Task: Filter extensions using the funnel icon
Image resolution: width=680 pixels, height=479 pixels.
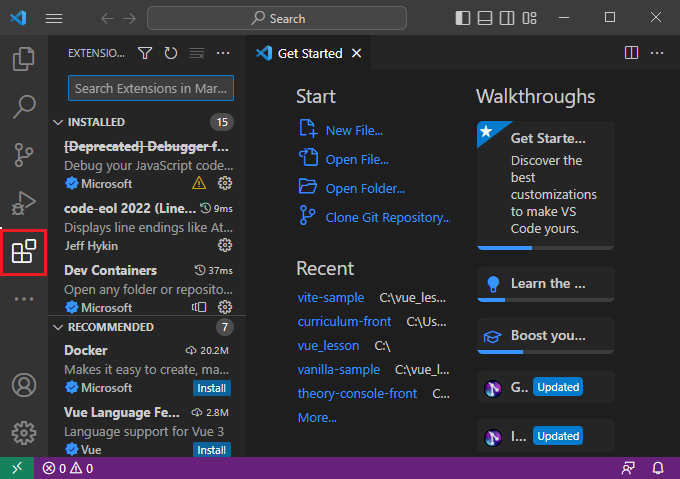Action: [145, 53]
